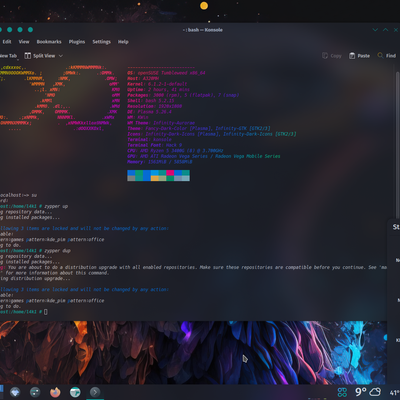The width and height of the screenshot is (400, 400).
Task: Click the 'Terminal: konsole' line
Action: point(149,139)
